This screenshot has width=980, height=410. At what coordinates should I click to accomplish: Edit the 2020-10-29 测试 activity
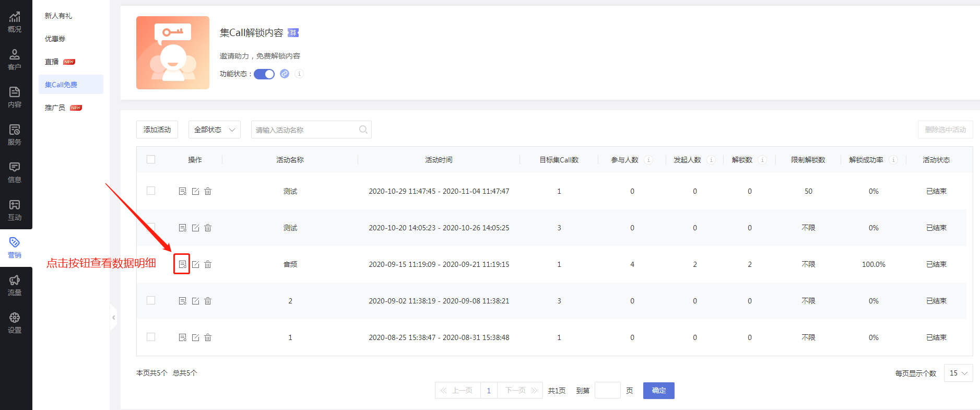click(x=195, y=191)
